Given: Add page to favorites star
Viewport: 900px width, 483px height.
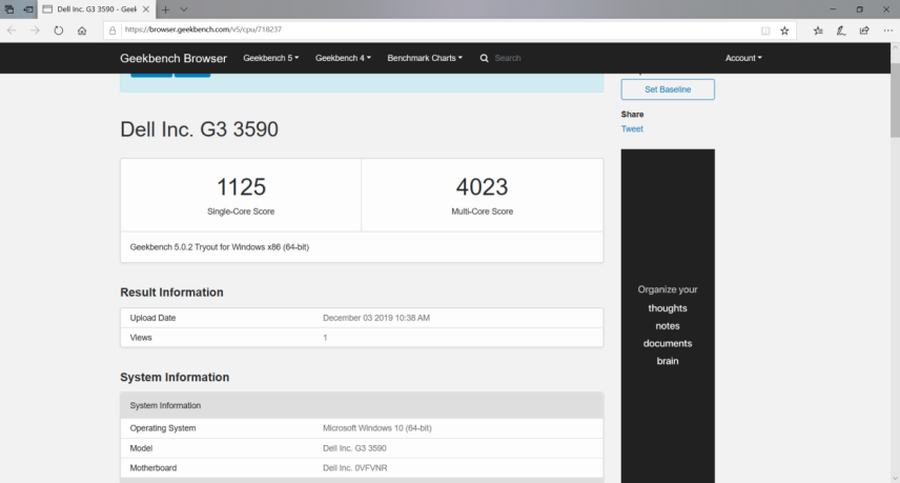Looking at the screenshot, I should point(785,30).
